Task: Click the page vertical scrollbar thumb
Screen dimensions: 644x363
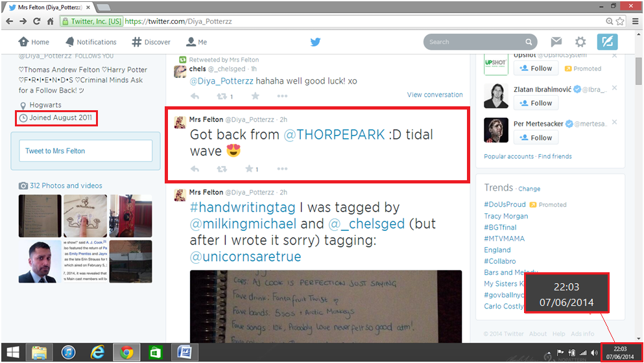Action: pyautogui.click(x=639, y=71)
